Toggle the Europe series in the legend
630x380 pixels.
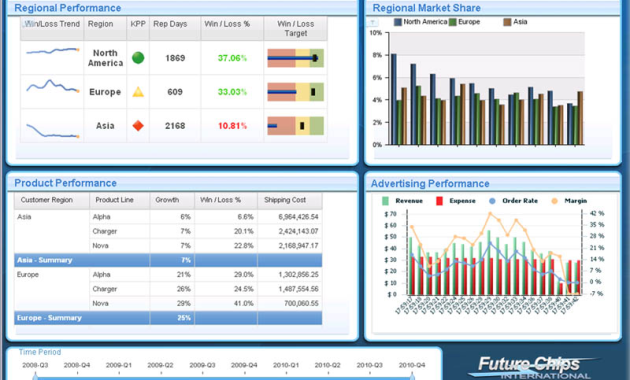[x=464, y=22]
